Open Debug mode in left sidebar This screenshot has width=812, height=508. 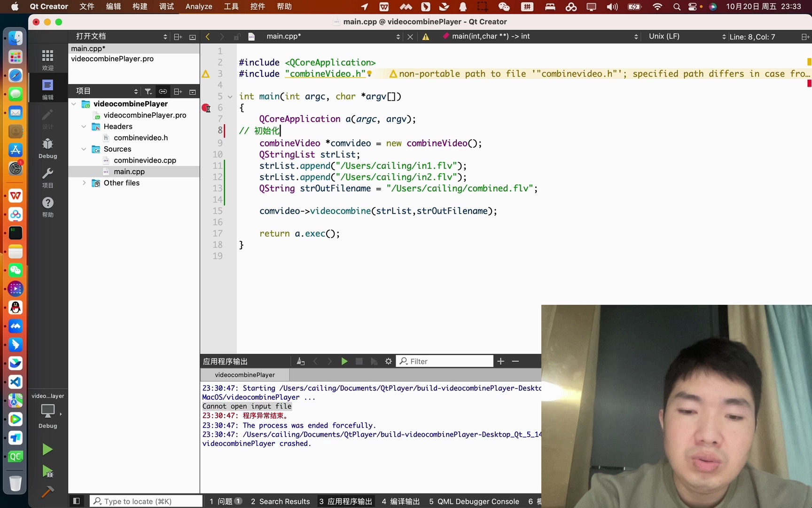click(x=47, y=148)
